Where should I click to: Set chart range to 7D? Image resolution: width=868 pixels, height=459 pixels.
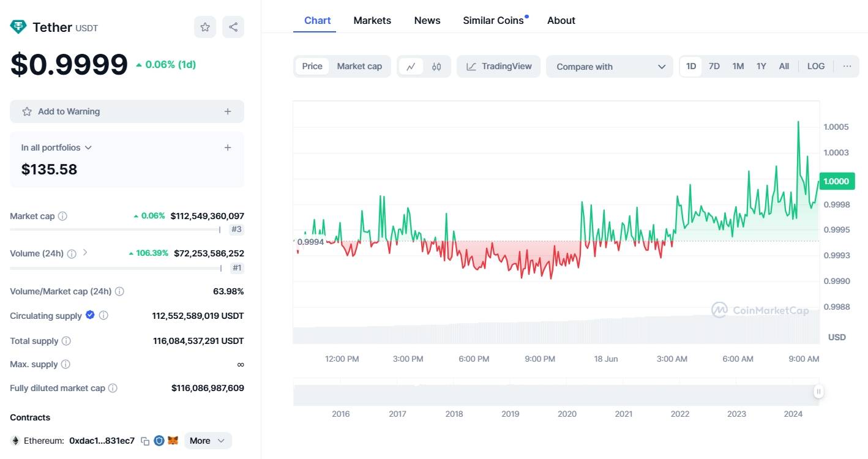point(714,66)
